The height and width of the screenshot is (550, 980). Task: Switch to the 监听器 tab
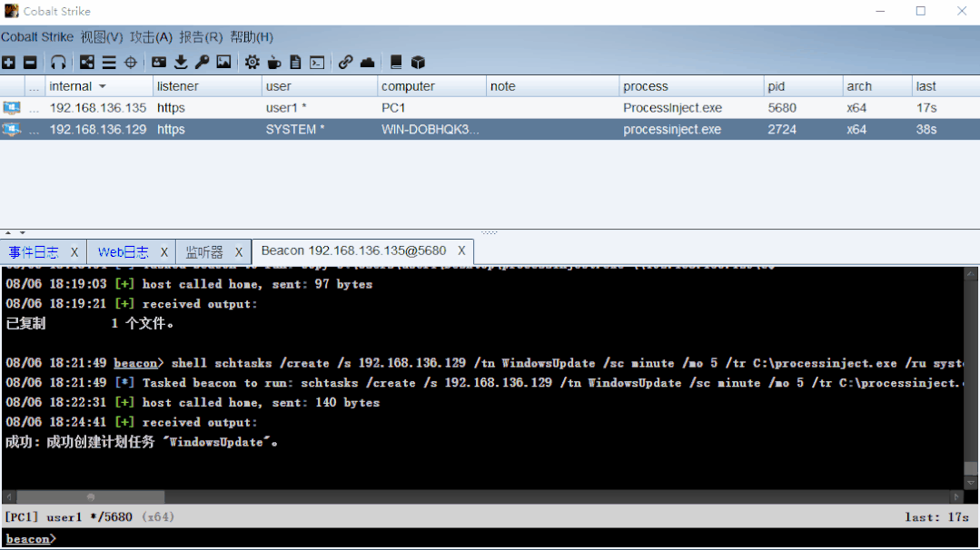point(204,252)
